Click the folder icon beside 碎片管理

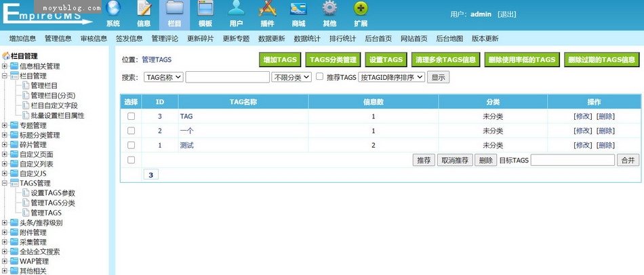(14, 145)
